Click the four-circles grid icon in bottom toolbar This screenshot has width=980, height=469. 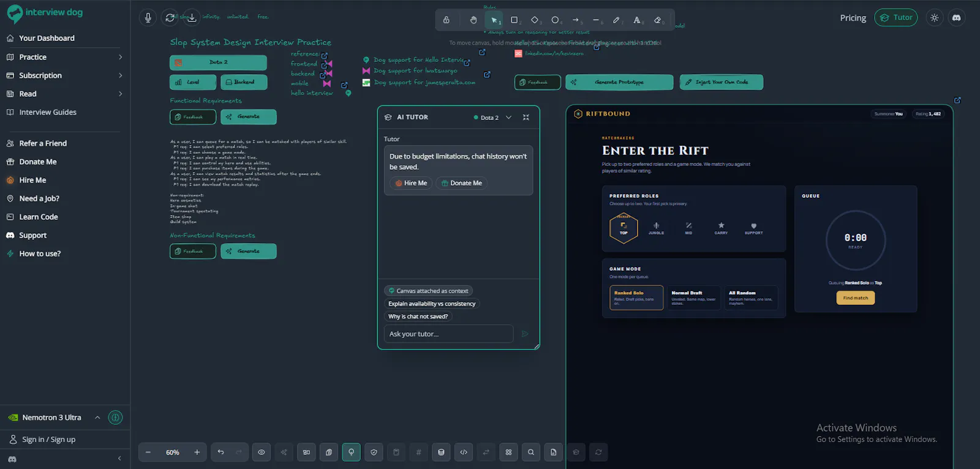click(508, 452)
